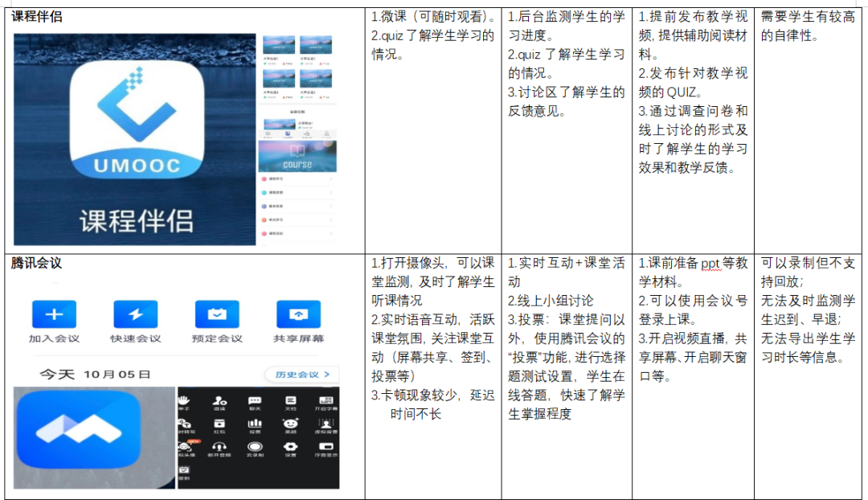Viewport: 868px width, 500px height.
Task: Open the 红包 red packet icon
Action: click(x=219, y=424)
